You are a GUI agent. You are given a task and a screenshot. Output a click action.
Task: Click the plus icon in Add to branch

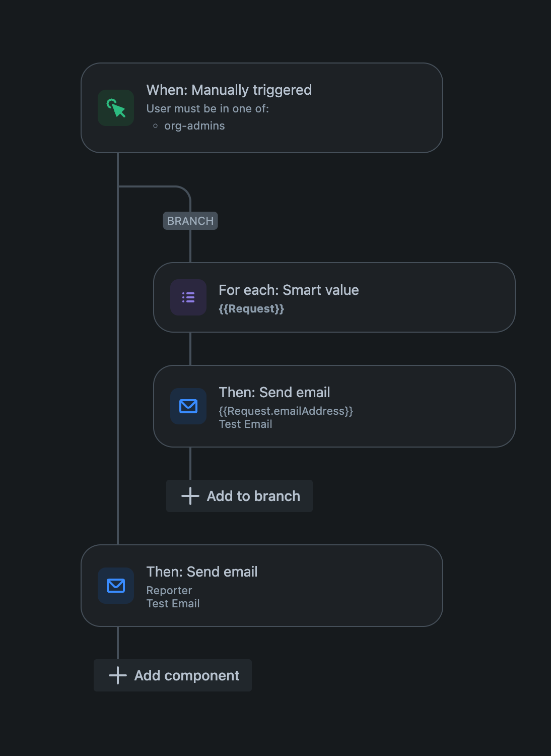click(190, 496)
